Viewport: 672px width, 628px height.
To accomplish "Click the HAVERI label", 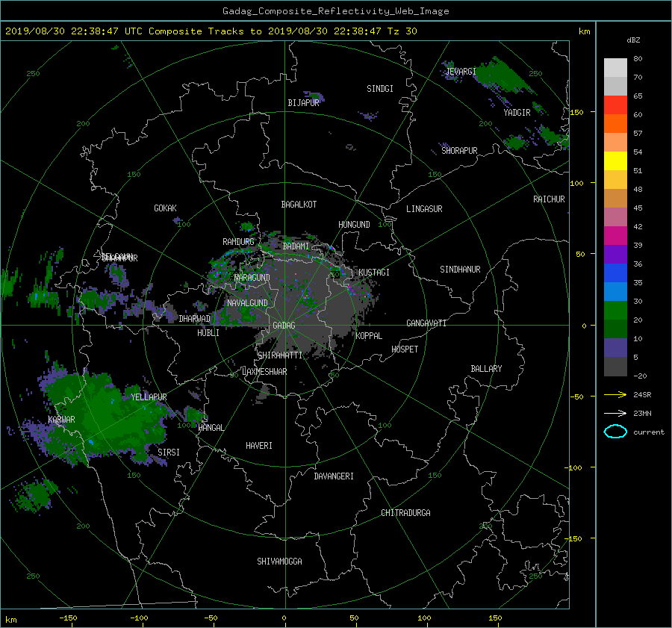I will [259, 446].
